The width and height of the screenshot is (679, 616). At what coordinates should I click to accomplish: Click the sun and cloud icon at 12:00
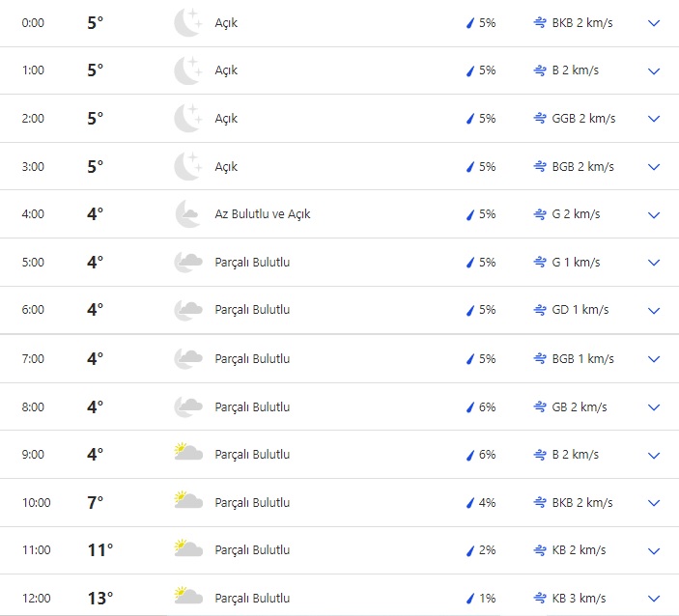point(187,598)
